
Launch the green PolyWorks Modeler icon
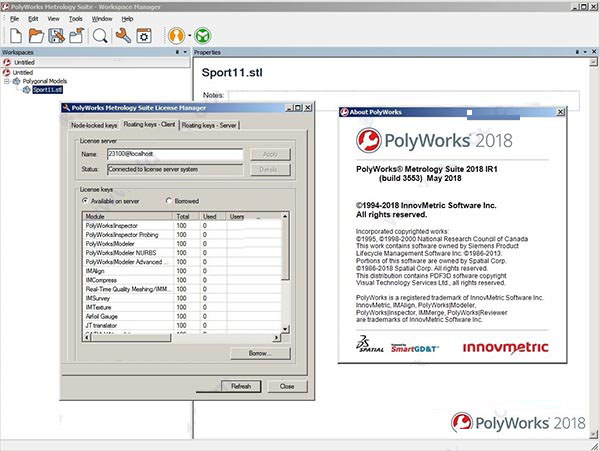coord(202,36)
